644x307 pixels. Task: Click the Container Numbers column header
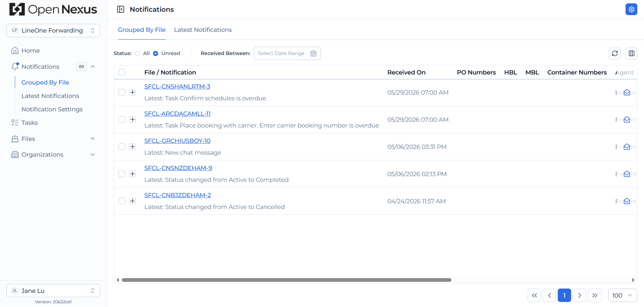577,72
